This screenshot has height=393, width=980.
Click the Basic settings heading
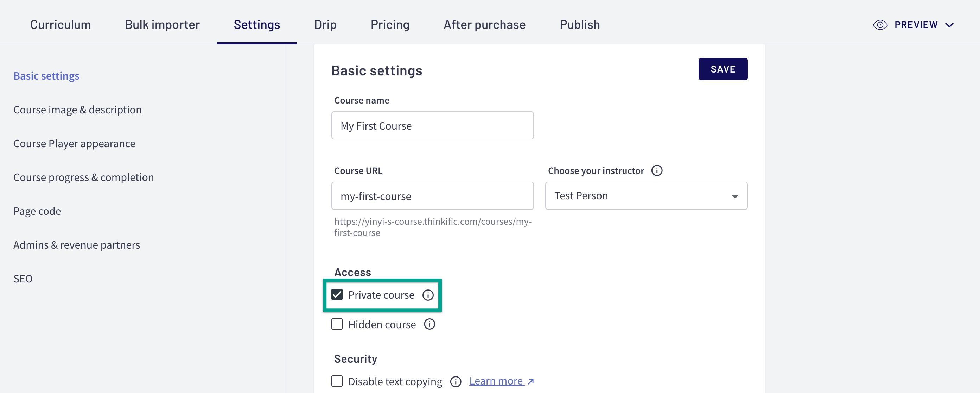[x=377, y=71]
